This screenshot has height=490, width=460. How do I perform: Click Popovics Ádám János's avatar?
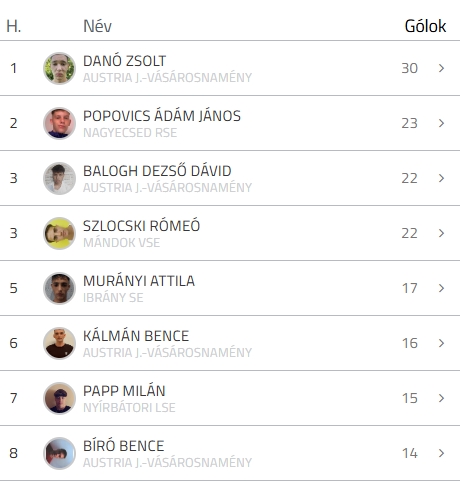(x=59, y=123)
